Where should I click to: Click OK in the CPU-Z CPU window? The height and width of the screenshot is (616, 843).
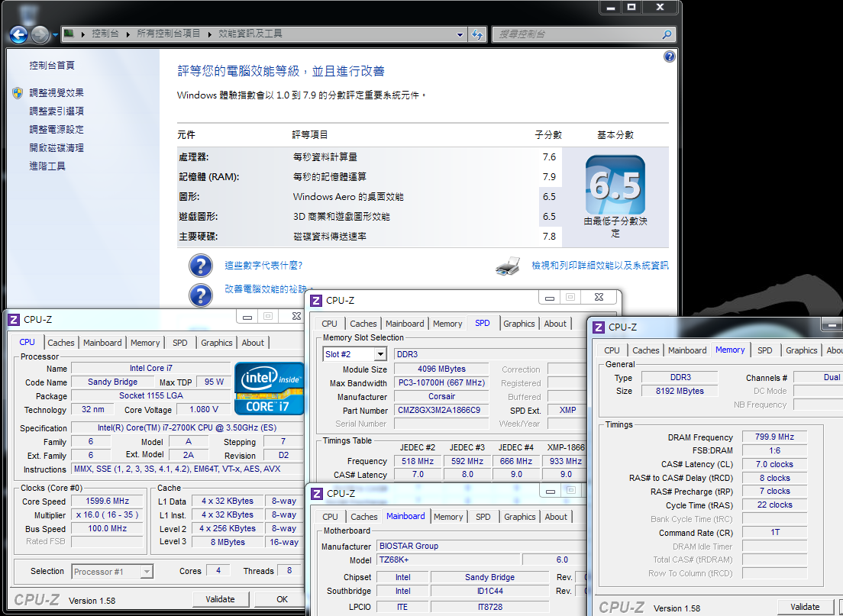pos(282,599)
